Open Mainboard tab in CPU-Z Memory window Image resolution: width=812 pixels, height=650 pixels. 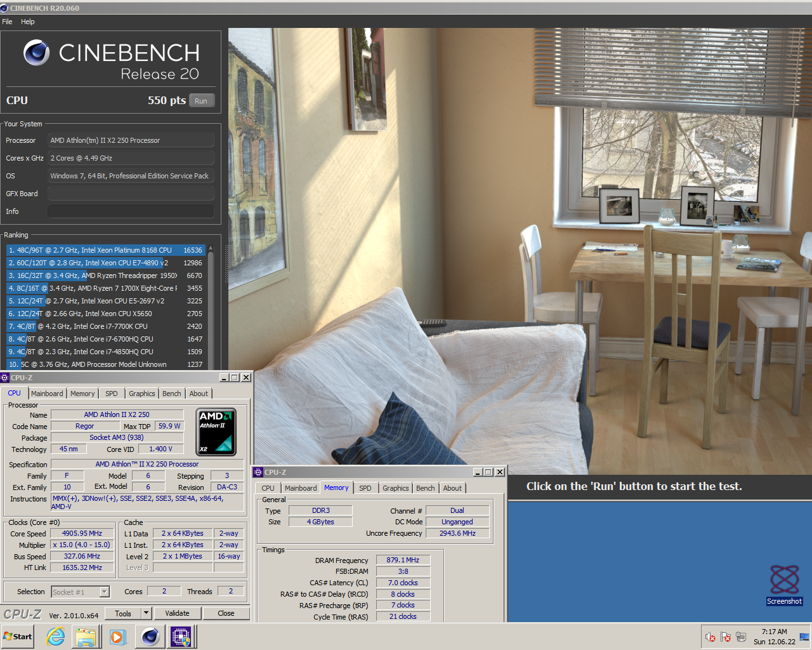point(301,488)
